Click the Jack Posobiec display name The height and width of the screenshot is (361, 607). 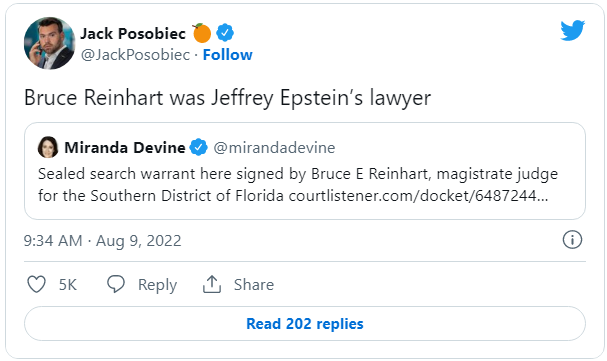(x=133, y=34)
